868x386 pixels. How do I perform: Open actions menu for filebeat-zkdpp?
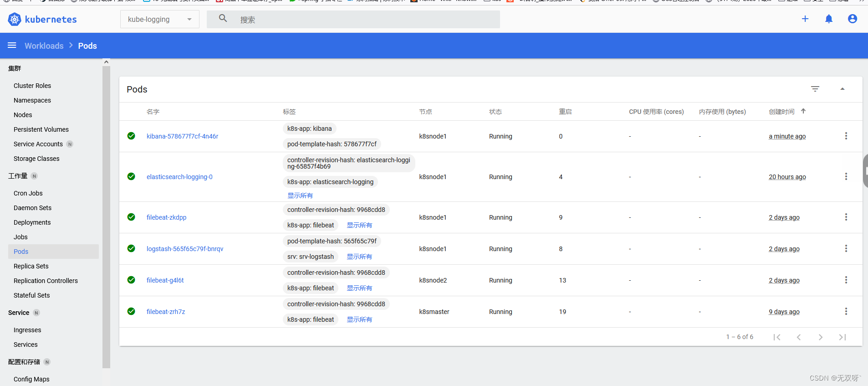coord(846,217)
